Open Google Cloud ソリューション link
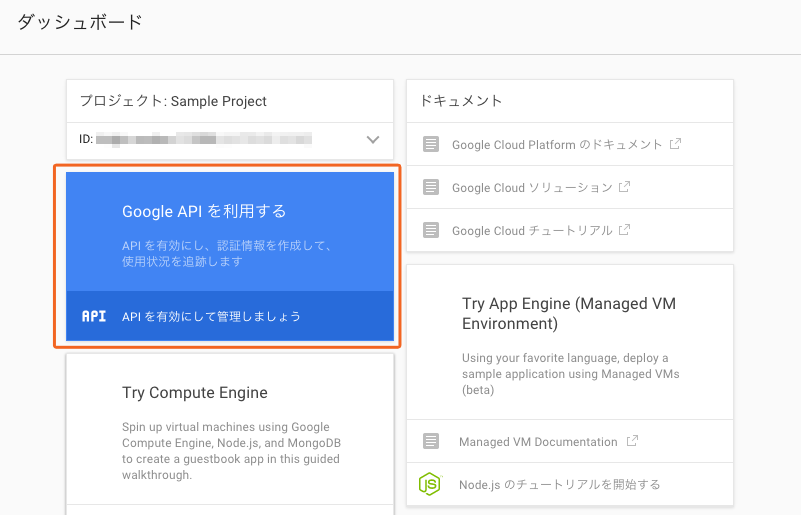The width and height of the screenshot is (801, 515). (x=532, y=188)
